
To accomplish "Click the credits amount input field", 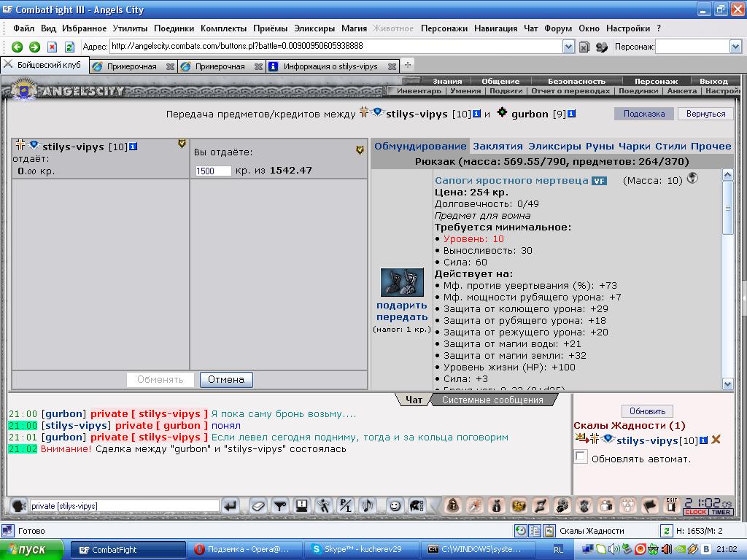I will (x=213, y=171).
